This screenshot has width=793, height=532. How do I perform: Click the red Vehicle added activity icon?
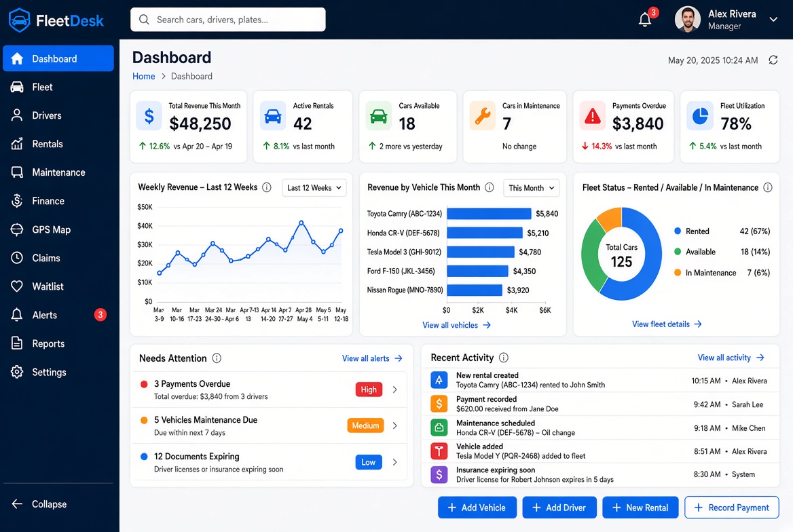[439, 451]
